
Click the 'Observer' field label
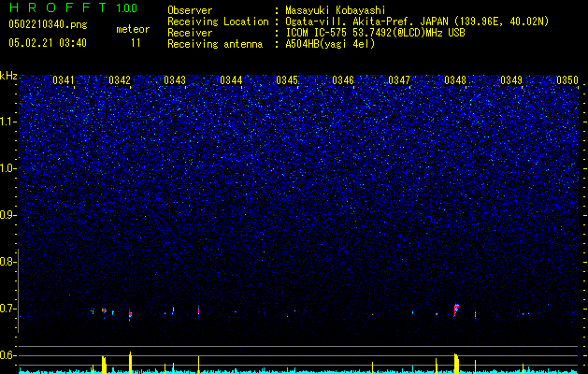[190, 10]
